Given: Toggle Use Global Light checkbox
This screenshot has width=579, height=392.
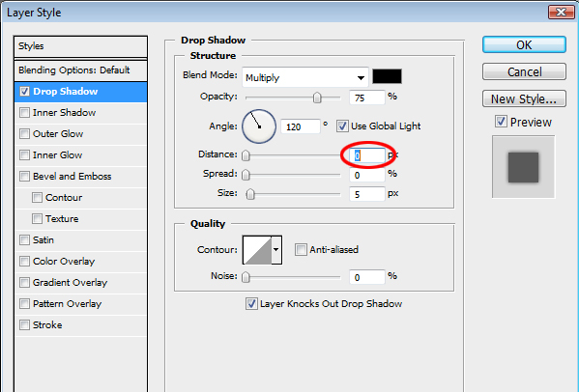Looking at the screenshot, I should (342, 126).
